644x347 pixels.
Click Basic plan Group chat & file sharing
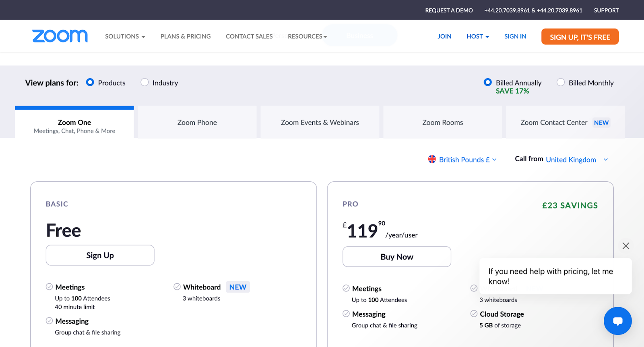pos(88,332)
